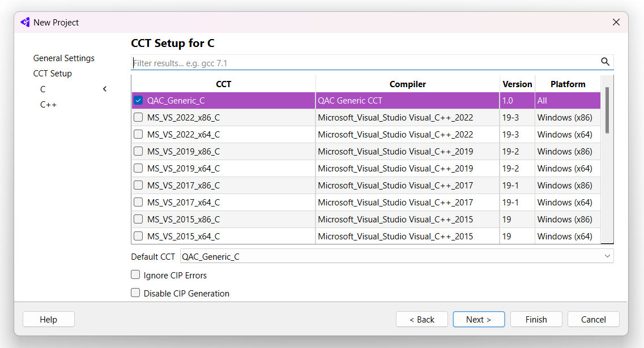Click platform cell of MS_VS_2019_x86_C row
Image resolution: width=644 pixels, height=348 pixels.
pyautogui.click(x=568, y=152)
